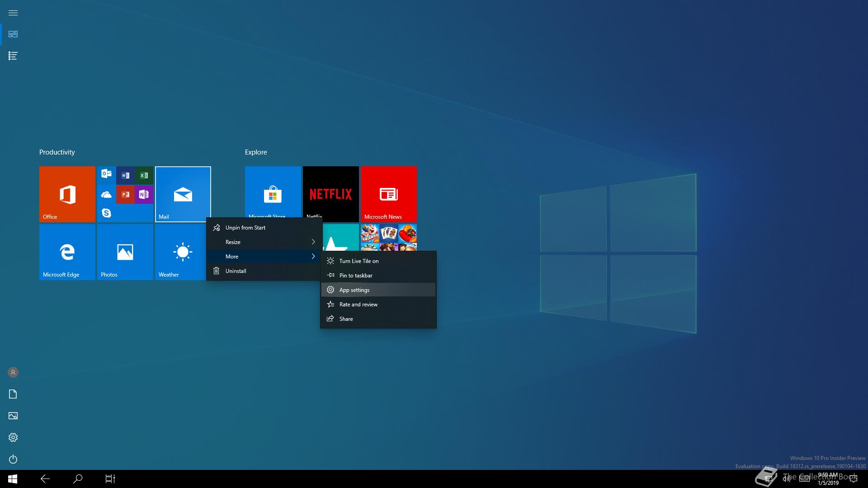
Task: Open Skype in the Office folder tile
Action: [107, 213]
